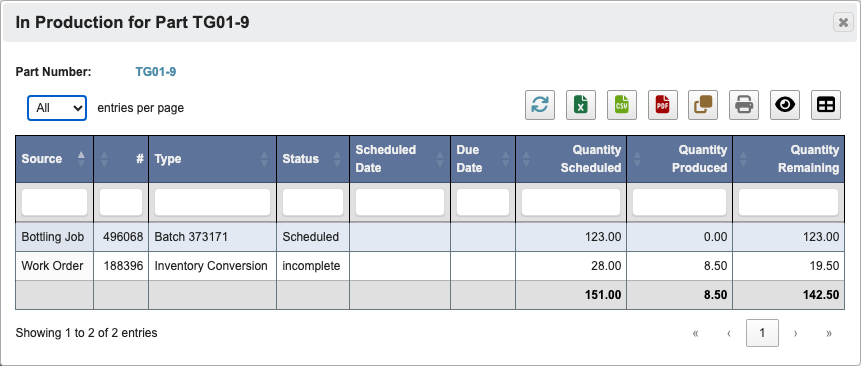Screen dimensions: 861x366
Task: Go to previous page of results
Action: [x=729, y=333]
